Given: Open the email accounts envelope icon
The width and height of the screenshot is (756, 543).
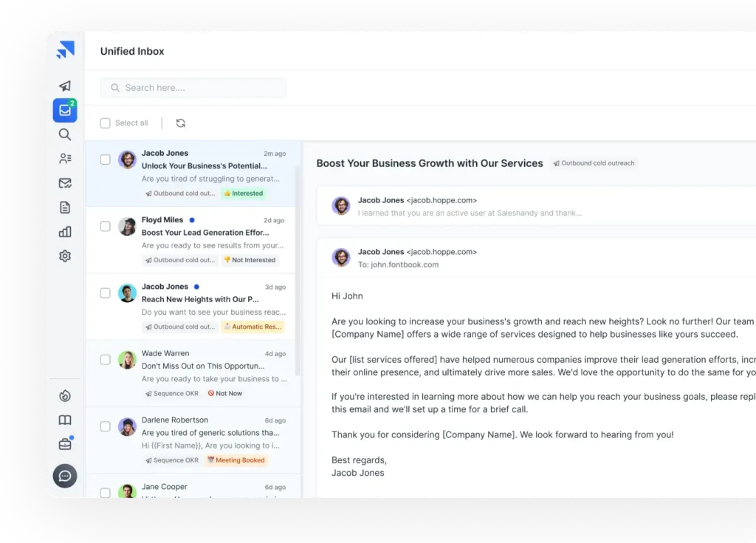Looking at the screenshot, I should point(65,183).
